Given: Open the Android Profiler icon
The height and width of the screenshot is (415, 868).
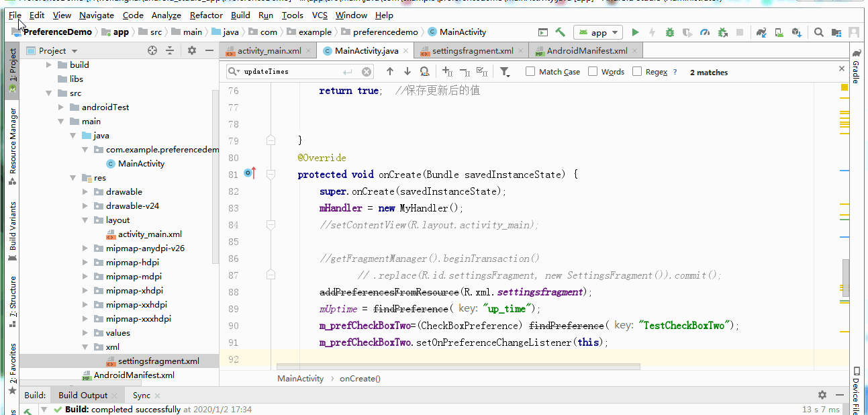Looking at the screenshot, I should [704, 32].
